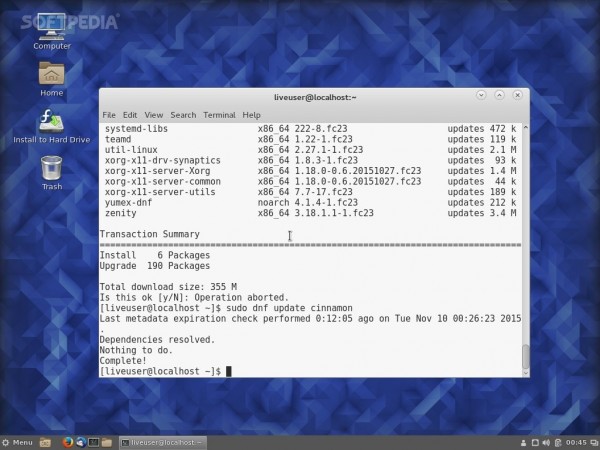The width and height of the screenshot is (600, 450).
Task: Open the Cinnamon Menu button
Action: pyautogui.click(x=18, y=443)
